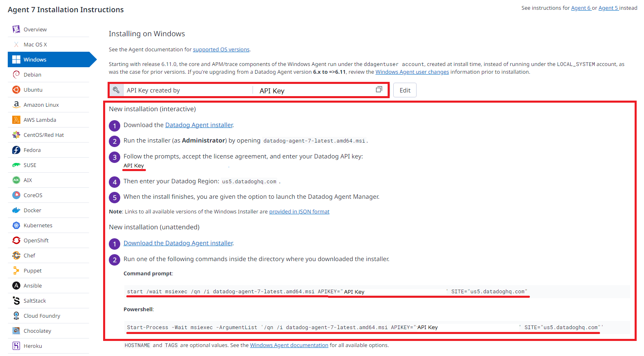Image resolution: width=644 pixels, height=356 pixels.
Task: Open the provided in JSON format link
Action: [x=299, y=212]
